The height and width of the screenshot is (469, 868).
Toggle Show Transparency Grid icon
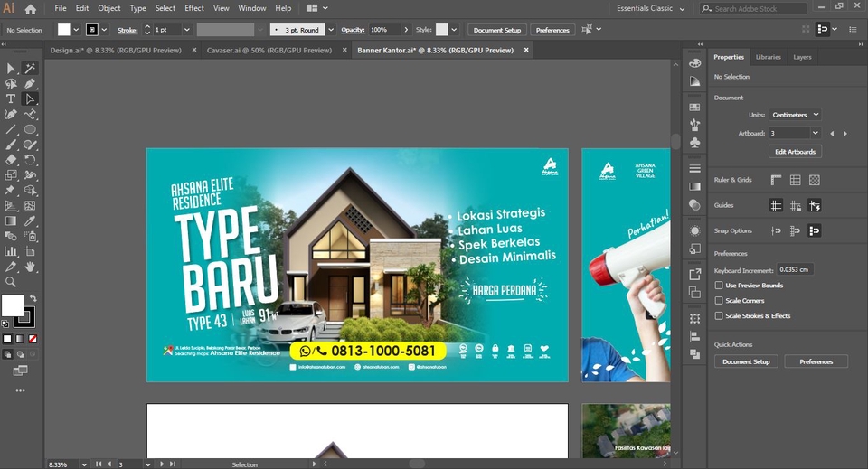pos(815,180)
